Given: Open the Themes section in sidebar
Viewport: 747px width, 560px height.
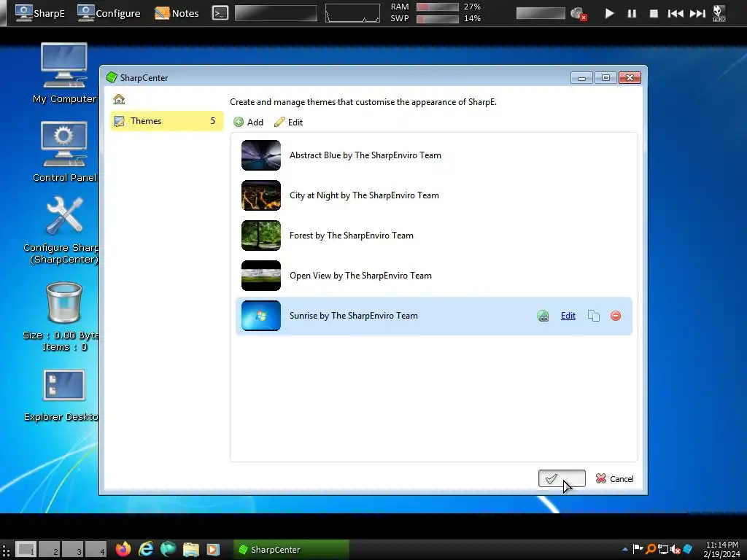Looking at the screenshot, I should point(166,121).
